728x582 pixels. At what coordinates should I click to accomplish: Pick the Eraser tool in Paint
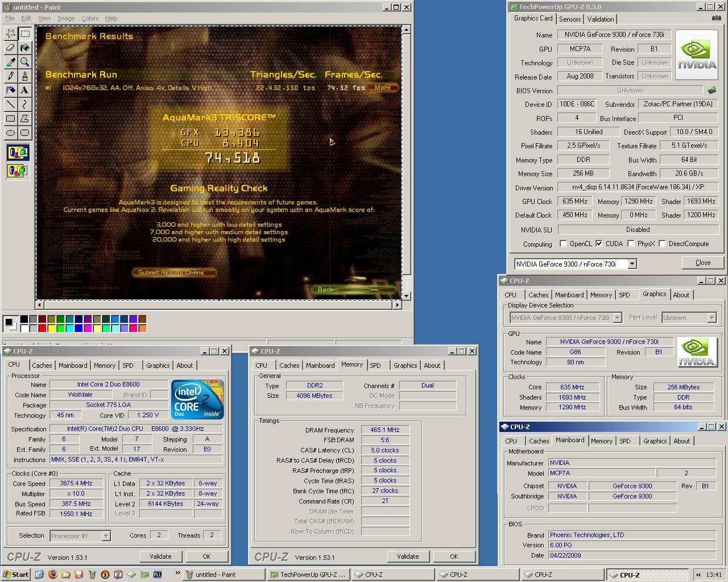[x=11, y=48]
